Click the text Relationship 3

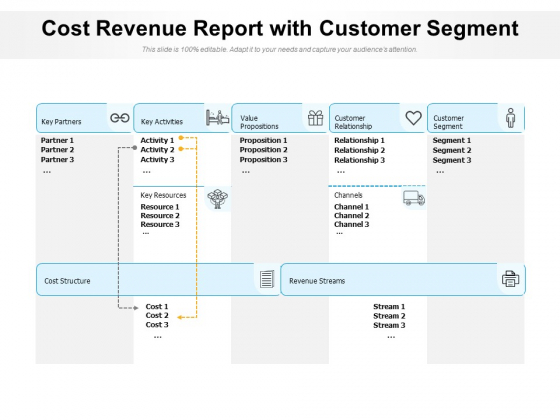click(x=359, y=160)
